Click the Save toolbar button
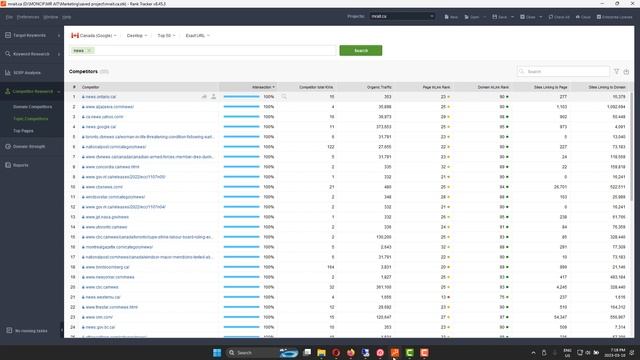The height and width of the screenshot is (360, 640). pos(500,17)
